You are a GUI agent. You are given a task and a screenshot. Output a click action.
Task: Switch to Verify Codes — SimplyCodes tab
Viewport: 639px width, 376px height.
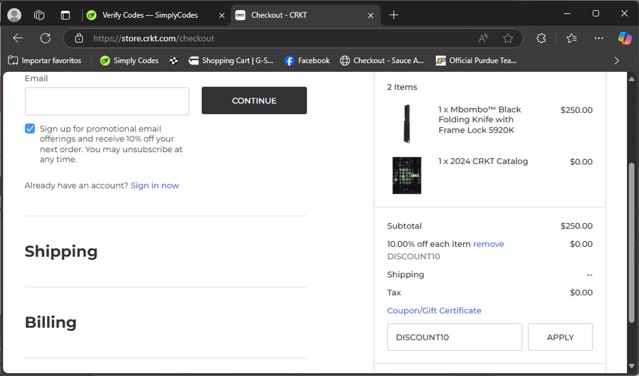coord(150,15)
